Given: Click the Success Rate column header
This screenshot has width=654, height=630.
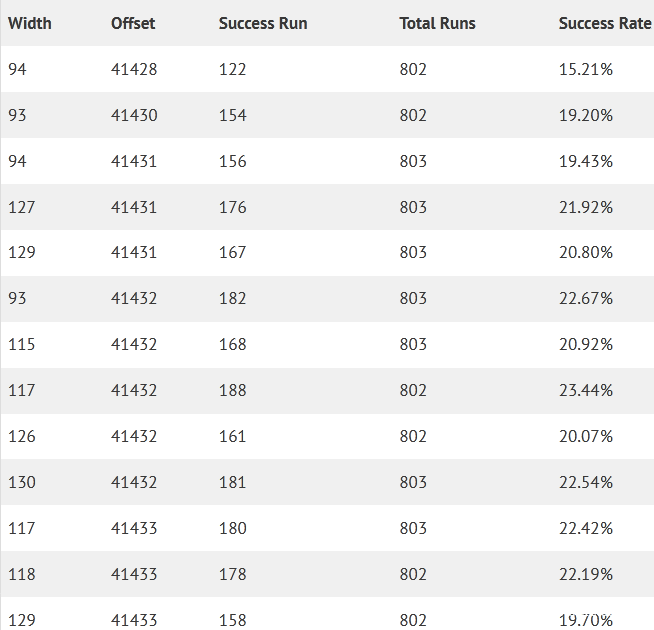Looking at the screenshot, I should pos(604,23).
